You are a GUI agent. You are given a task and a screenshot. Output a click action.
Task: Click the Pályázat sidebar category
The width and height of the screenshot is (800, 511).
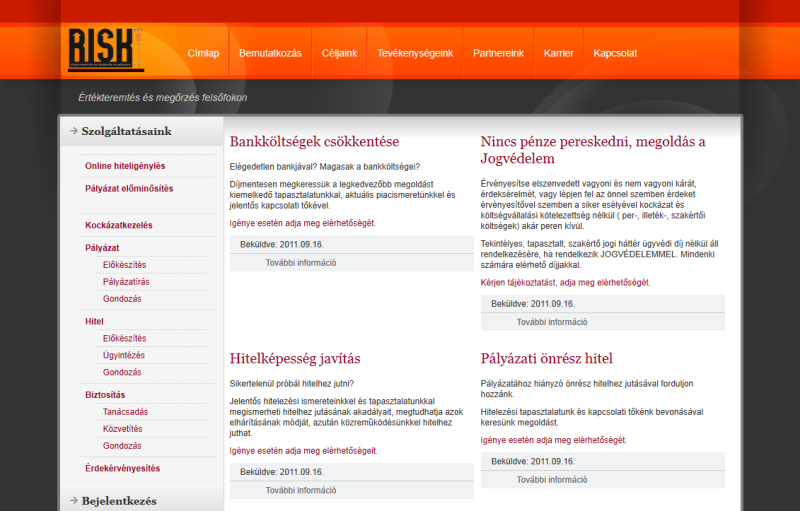pyautogui.click(x=102, y=248)
